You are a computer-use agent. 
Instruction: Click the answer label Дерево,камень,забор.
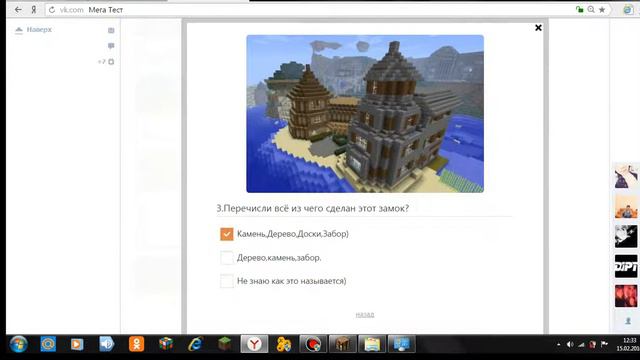coord(279,258)
